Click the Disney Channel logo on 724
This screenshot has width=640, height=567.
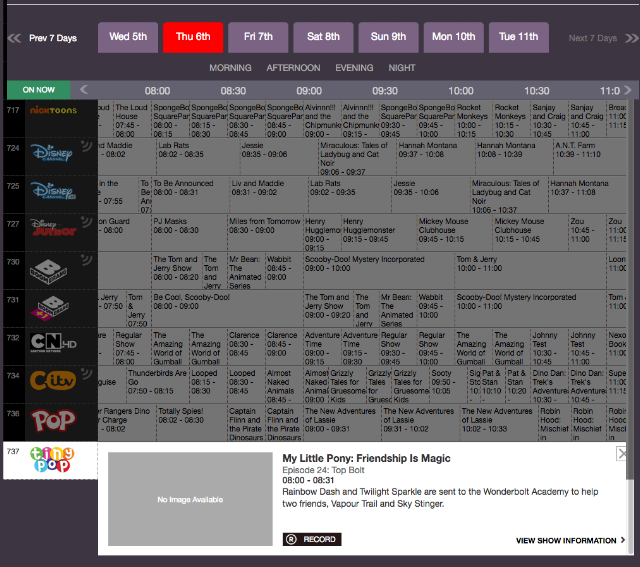[x=52, y=153]
